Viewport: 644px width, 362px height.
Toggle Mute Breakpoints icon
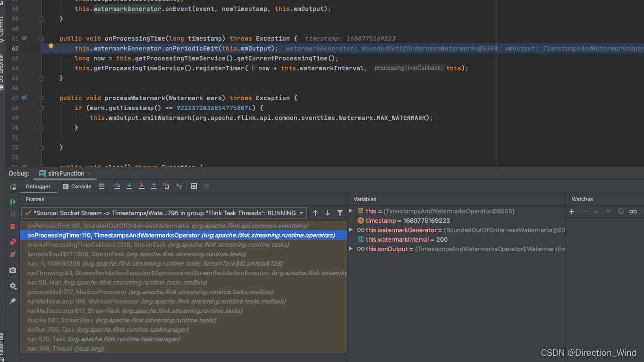coord(13,254)
